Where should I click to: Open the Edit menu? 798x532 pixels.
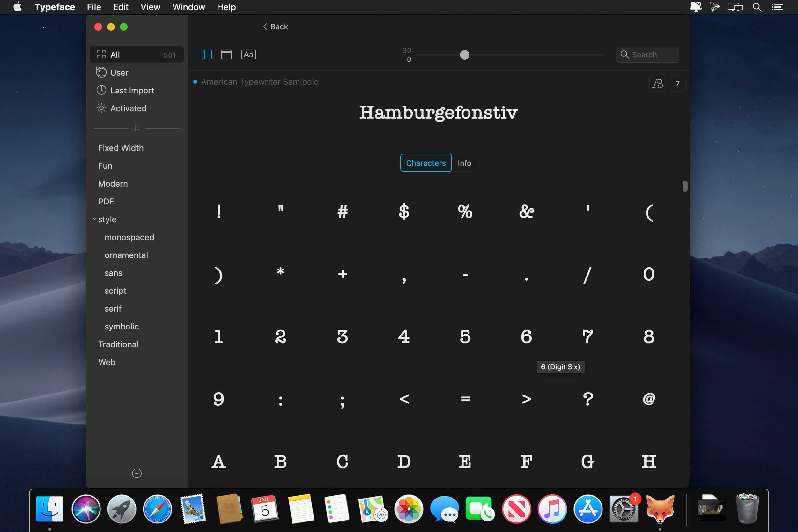pos(121,7)
